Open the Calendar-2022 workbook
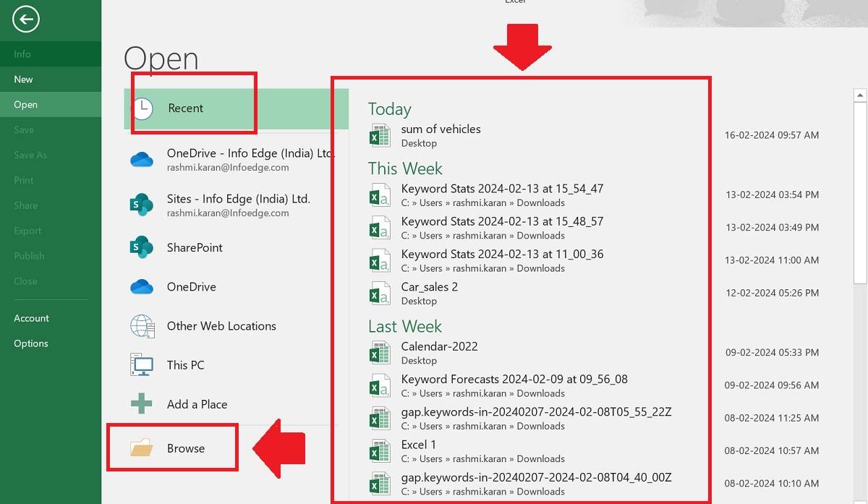The width and height of the screenshot is (868, 504). 440,346
